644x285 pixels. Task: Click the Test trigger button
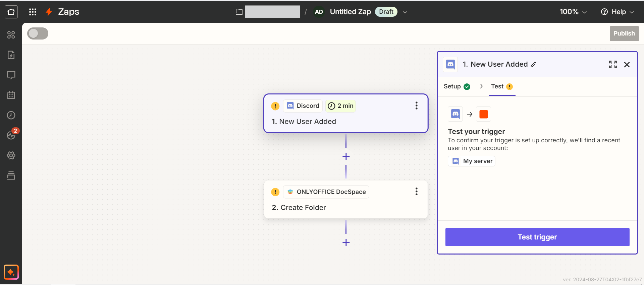pos(537,237)
